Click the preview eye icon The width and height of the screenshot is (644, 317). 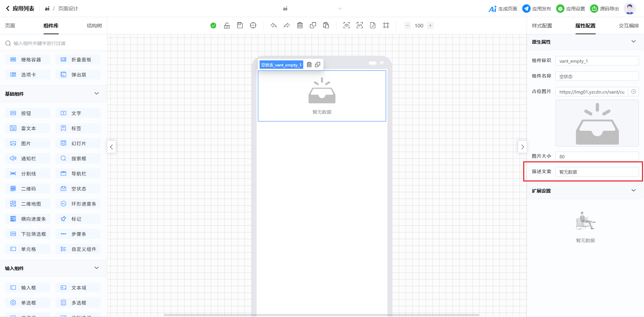[x=346, y=25]
